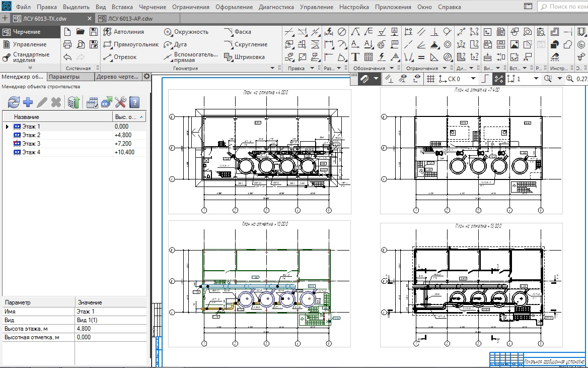Click the blue plus add-floor icon
The height and width of the screenshot is (368, 588).
(x=28, y=102)
